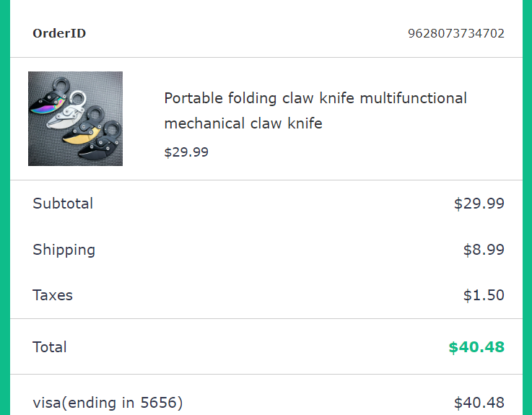The width and height of the screenshot is (532, 415).
Task: Select order number 9628073734702
Action: click(x=455, y=33)
